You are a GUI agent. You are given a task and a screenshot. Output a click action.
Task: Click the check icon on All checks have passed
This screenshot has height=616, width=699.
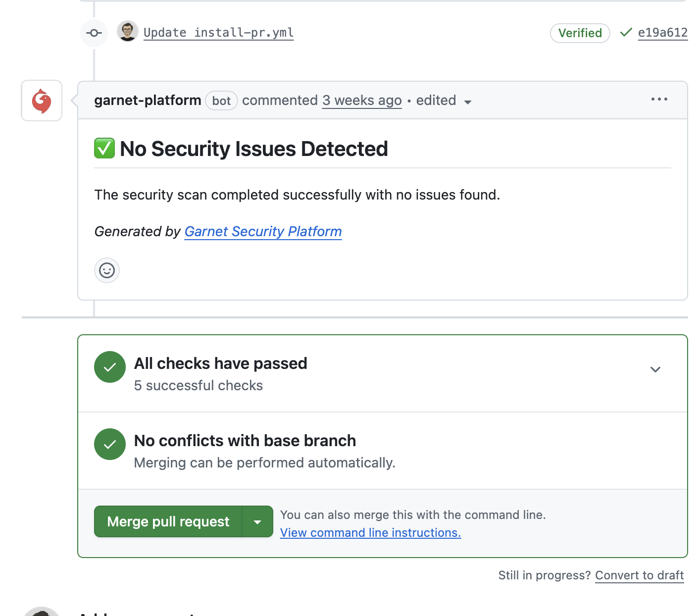pos(109,367)
